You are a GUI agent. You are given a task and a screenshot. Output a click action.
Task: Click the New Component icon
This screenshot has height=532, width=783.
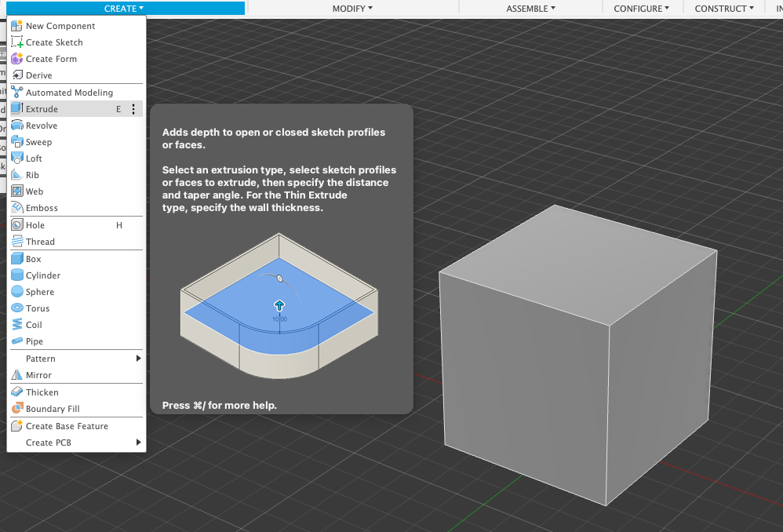point(17,25)
